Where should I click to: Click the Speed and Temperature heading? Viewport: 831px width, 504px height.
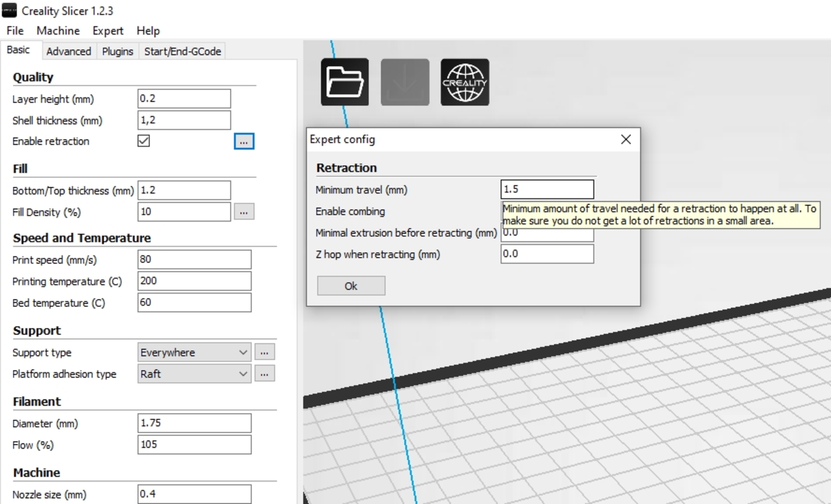(x=82, y=238)
